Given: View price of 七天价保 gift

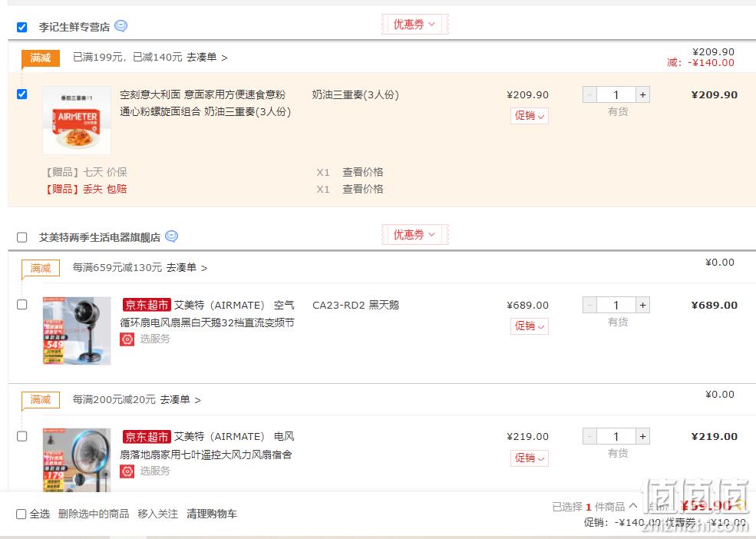Looking at the screenshot, I should (362, 172).
